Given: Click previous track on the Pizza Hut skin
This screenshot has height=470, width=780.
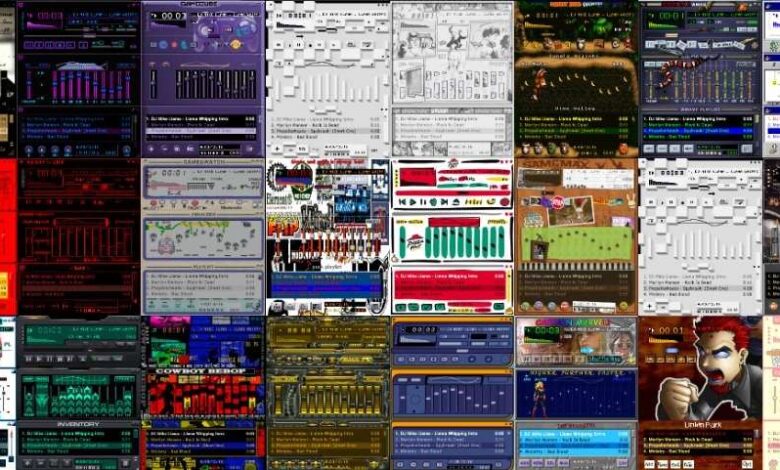Looking at the screenshot, I should pos(402,202).
